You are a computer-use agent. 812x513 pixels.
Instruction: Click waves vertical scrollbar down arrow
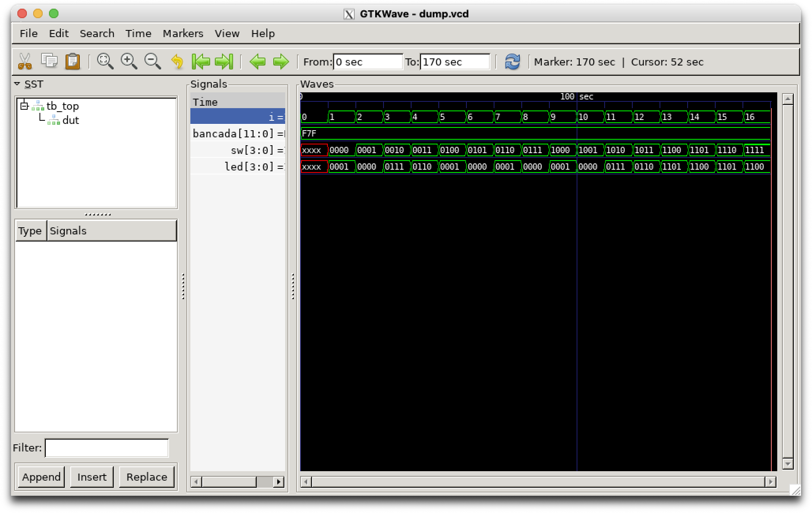(788, 464)
